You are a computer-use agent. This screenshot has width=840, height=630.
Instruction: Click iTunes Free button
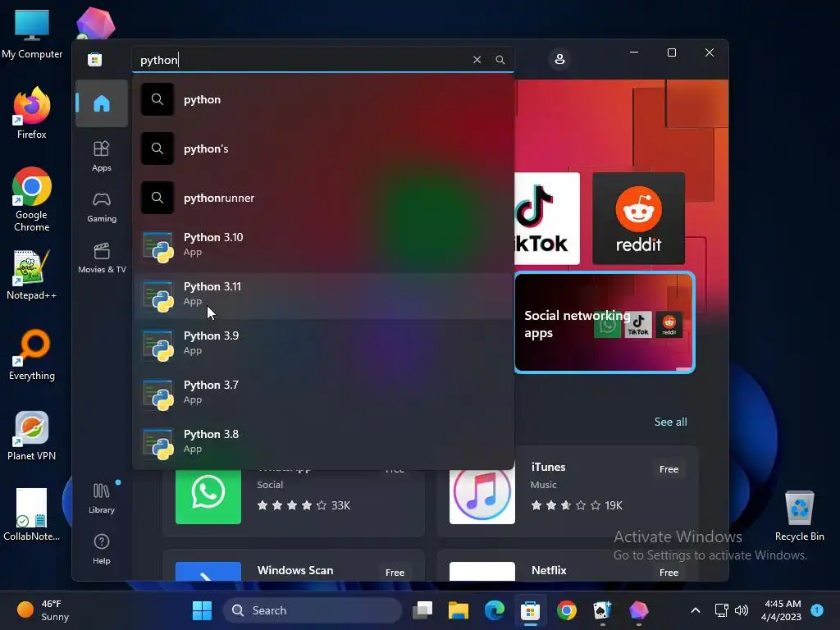(669, 469)
